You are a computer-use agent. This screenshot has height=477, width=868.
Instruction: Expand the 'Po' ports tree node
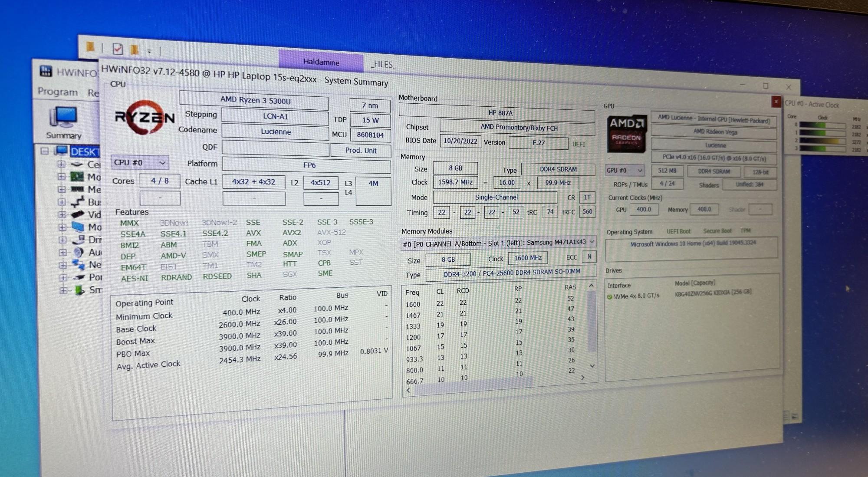[x=63, y=277]
